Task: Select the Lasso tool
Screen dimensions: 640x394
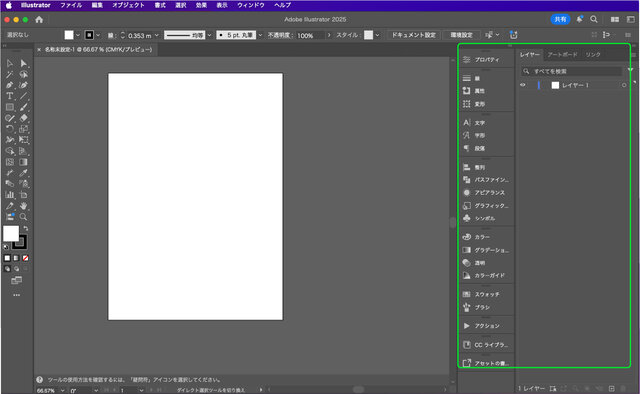Action: [x=24, y=74]
